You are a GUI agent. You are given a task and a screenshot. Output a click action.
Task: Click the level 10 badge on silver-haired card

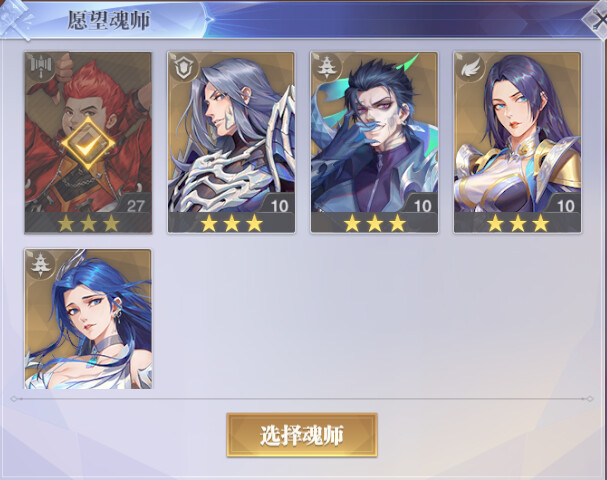(x=278, y=204)
